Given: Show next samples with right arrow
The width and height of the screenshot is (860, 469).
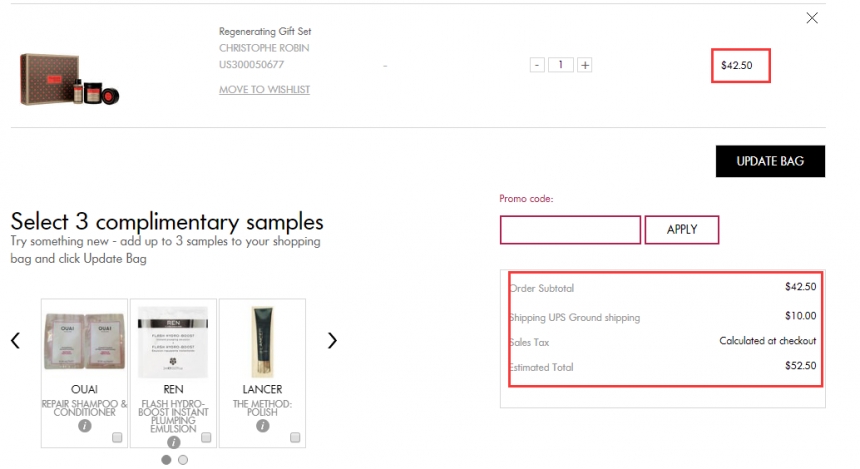Looking at the screenshot, I should point(332,341).
